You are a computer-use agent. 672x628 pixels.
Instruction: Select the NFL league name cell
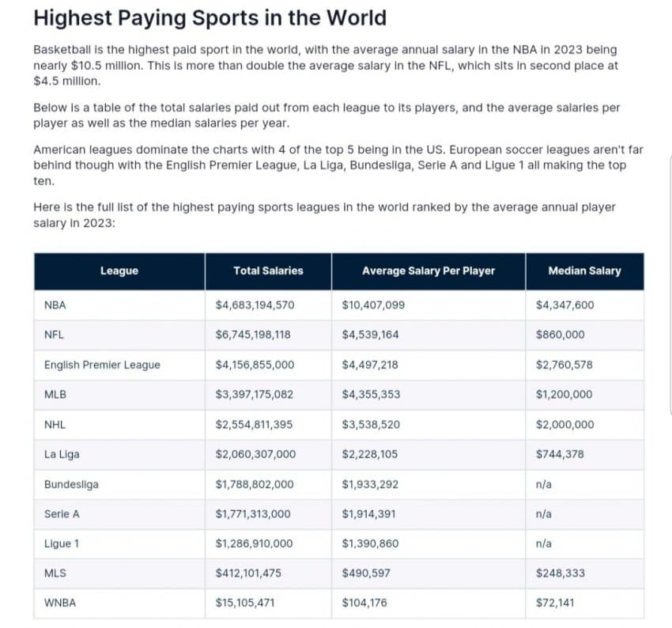119,335
